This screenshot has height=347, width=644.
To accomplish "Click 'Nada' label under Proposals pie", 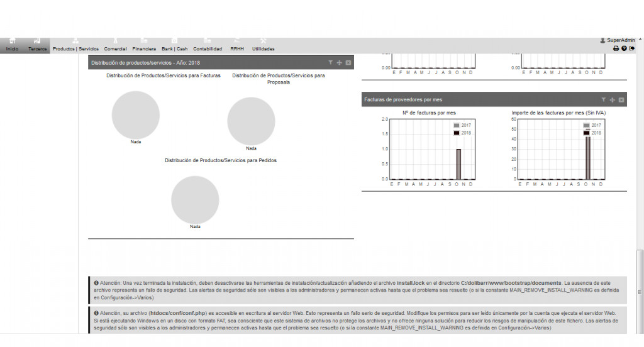I will [x=251, y=148].
